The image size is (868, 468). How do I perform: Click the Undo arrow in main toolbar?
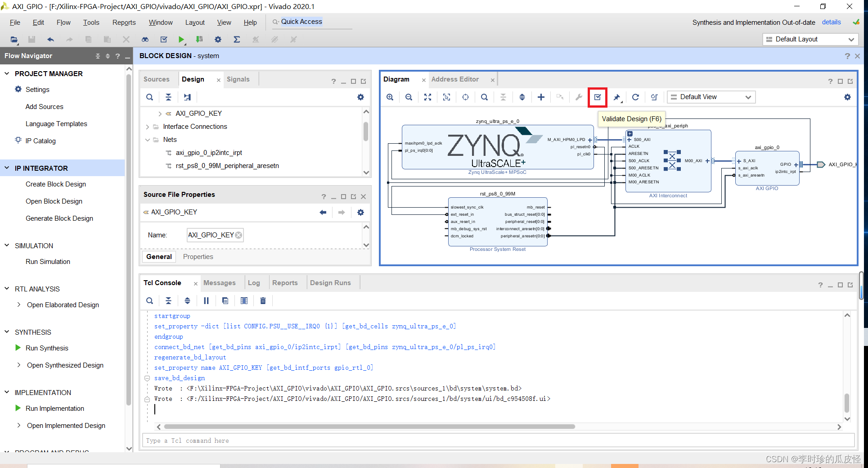pyautogui.click(x=50, y=40)
